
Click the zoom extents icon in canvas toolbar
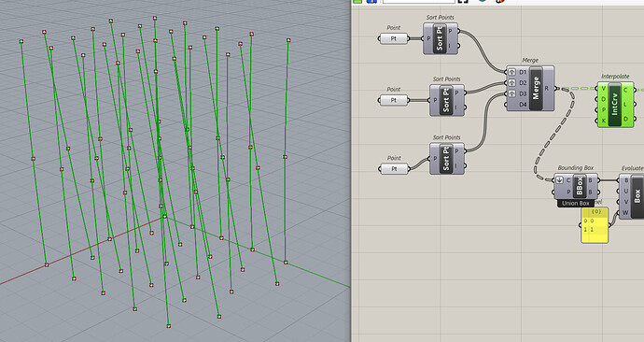(x=463, y=1)
